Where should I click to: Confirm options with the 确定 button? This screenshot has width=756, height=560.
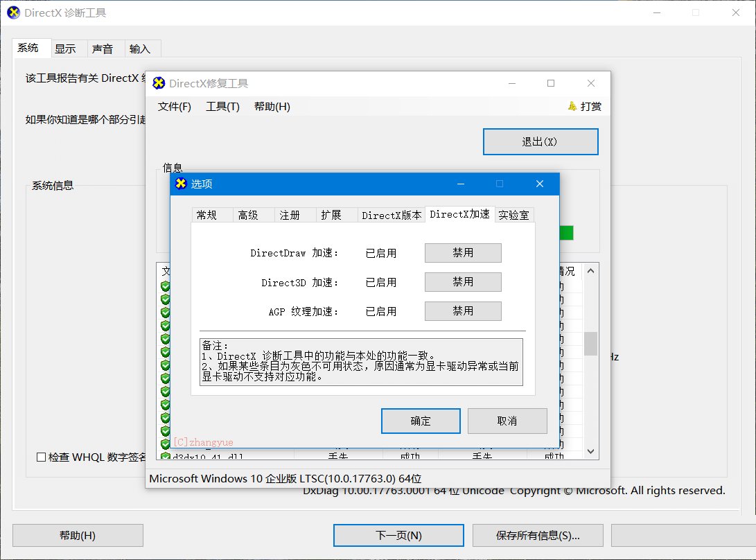(x=421, y=421)
